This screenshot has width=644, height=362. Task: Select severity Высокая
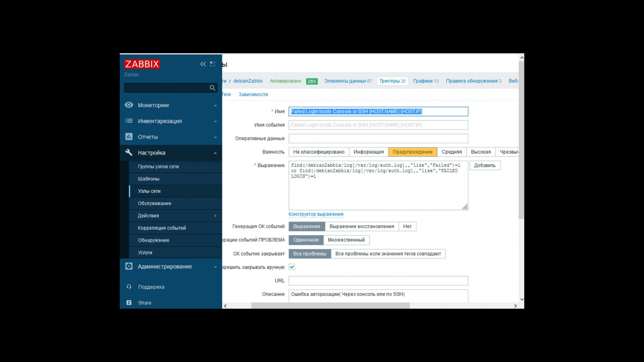click(x=481, y=152)
